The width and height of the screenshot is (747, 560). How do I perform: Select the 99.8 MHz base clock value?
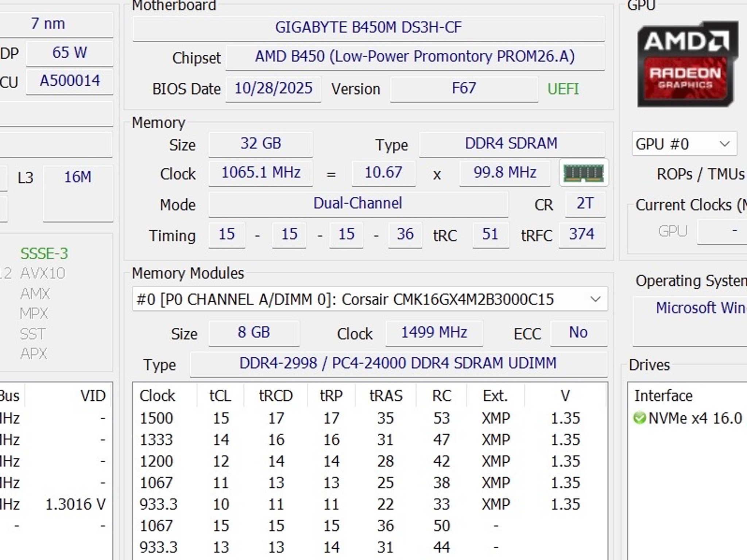505,173
